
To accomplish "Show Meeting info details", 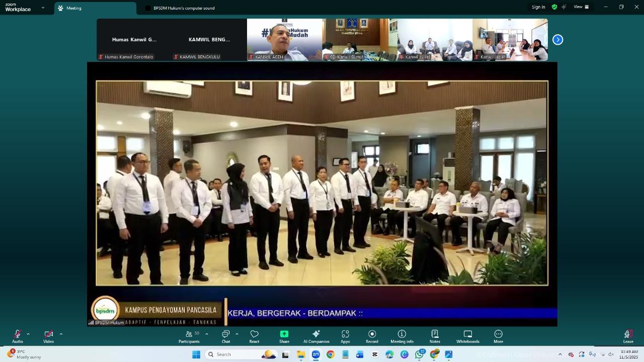I will click(402, 336).
